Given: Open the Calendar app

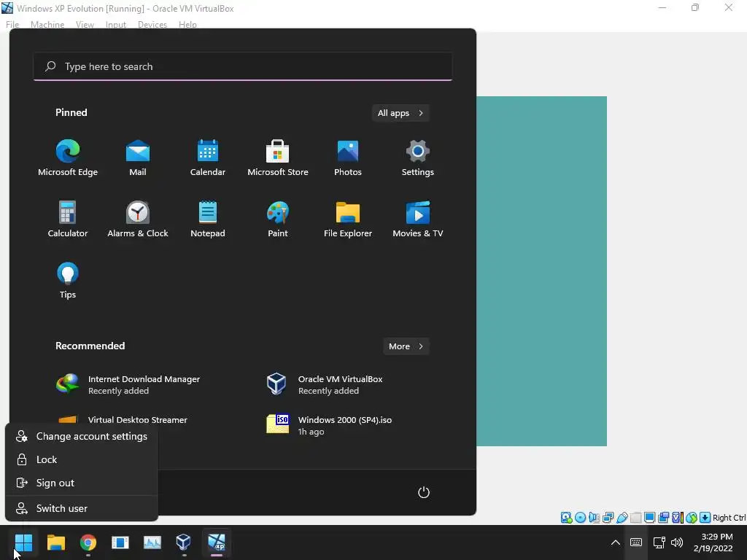Looking at the screenshot, I should pyautogui.click(x=208, y=157).
